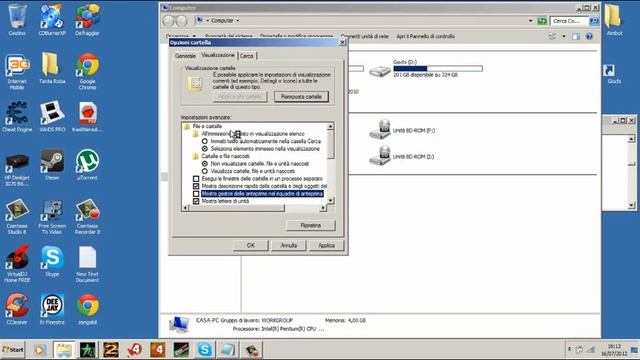Open the Giochi (D:) drive
The width and height of the screenshot is (640, 360).
pyautogui.click(x=426, y=69)
